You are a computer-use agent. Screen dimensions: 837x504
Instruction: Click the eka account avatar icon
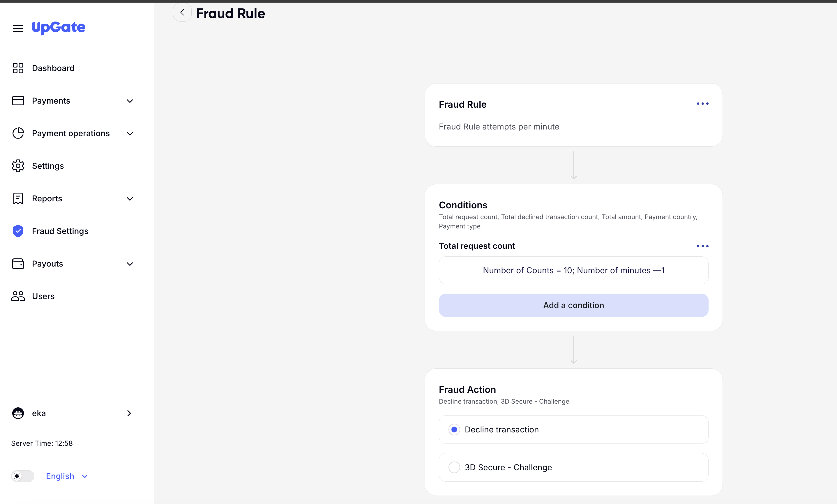tap(18, 413)
